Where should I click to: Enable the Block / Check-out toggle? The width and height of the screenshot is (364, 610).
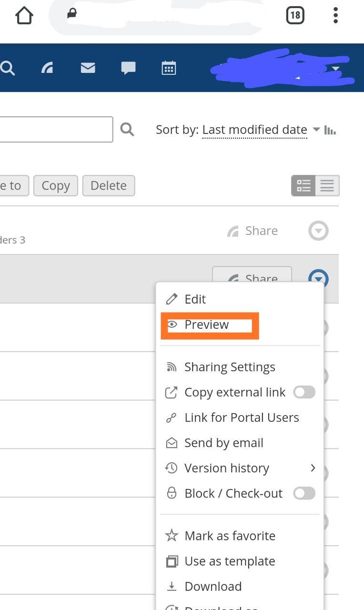tap(304, 493)
